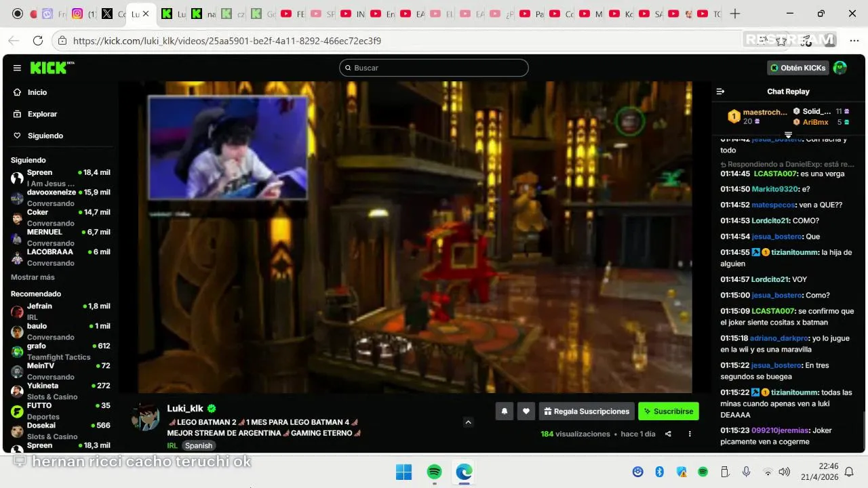This screenshot has width=868, height=488.
Task: Jump to chat timestamp 01:14:45
Action: click(x=734, y=174)
